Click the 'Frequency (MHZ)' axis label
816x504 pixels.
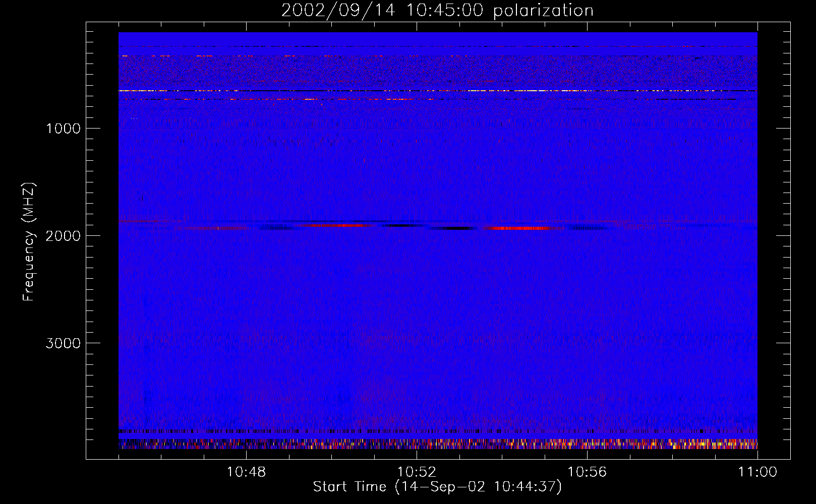click(x=29, y=242)
